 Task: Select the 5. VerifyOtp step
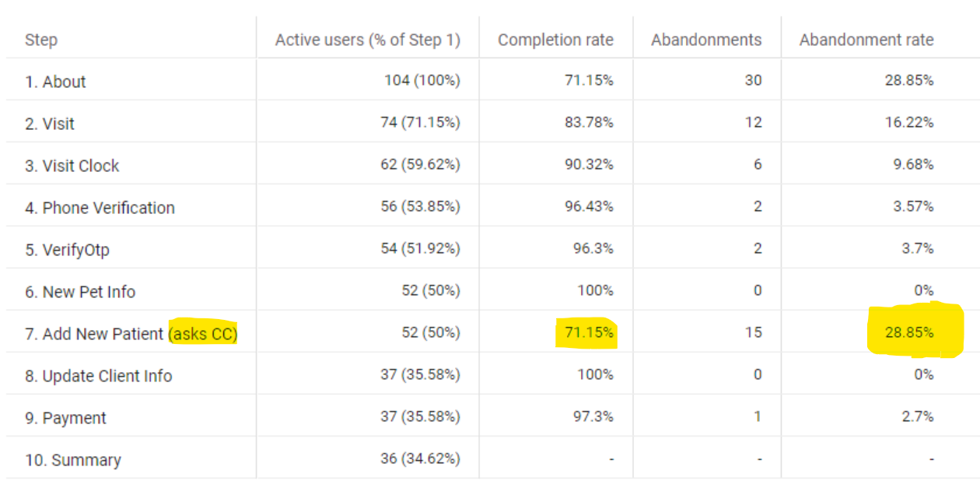click(67, 250)
